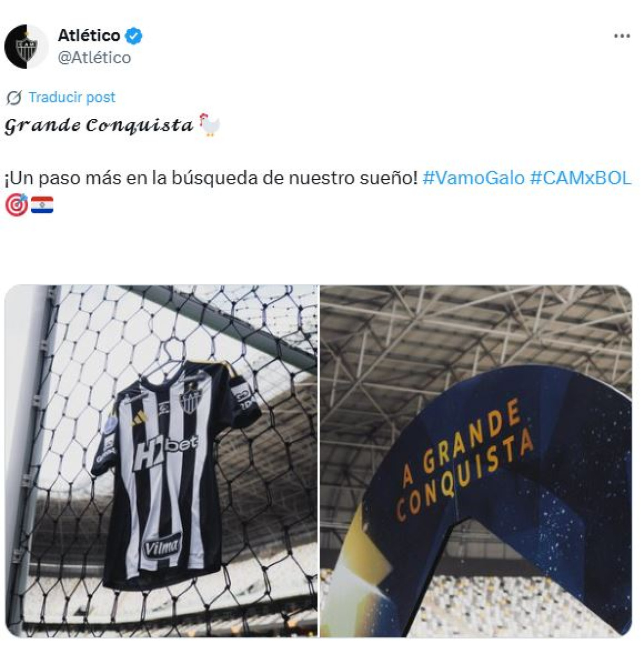The height and width of the screenshot is (654, 644).
Task: Click the target dart emoji
Action: 16,205
